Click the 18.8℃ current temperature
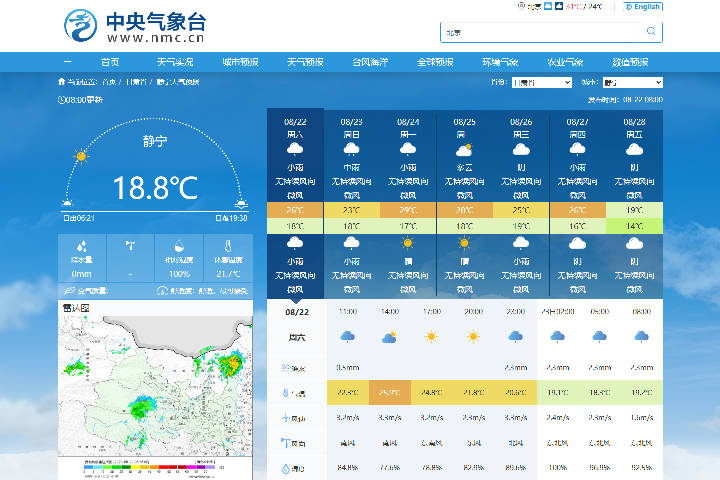Viewport: 720px width, 480px height. click(x=155, y=187)
